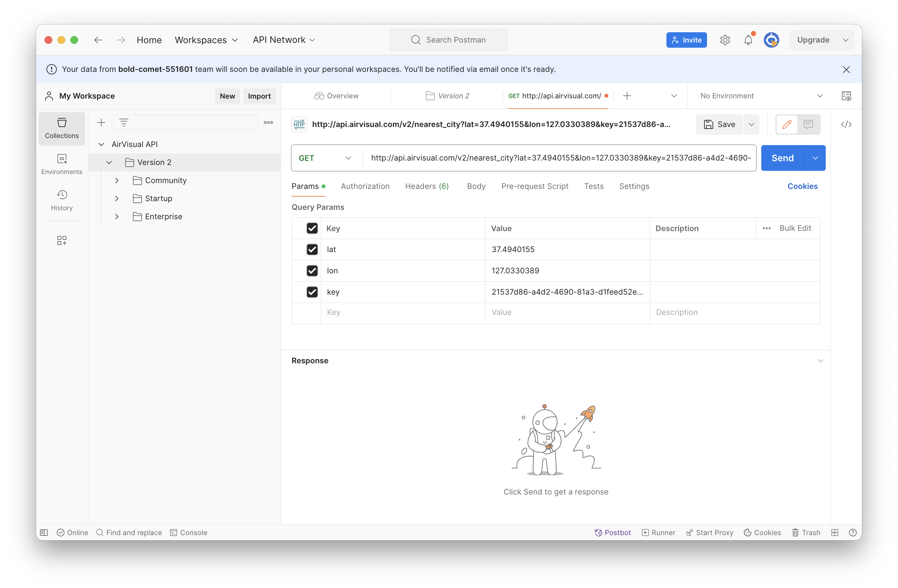Open the History sidebar panel
Image resolution: width=898 pixels, height=588 pixels.
pyautogui.click(x=62, y=200)
